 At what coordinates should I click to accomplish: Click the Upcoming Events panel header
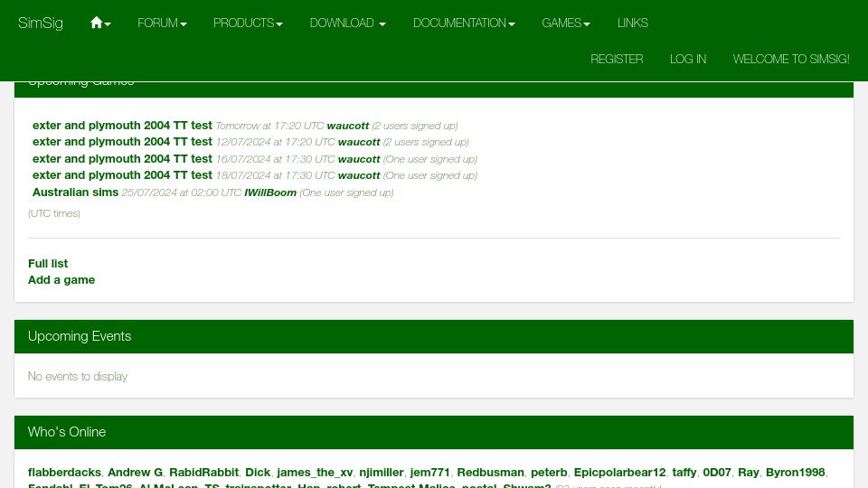click(x=434, y=336)
